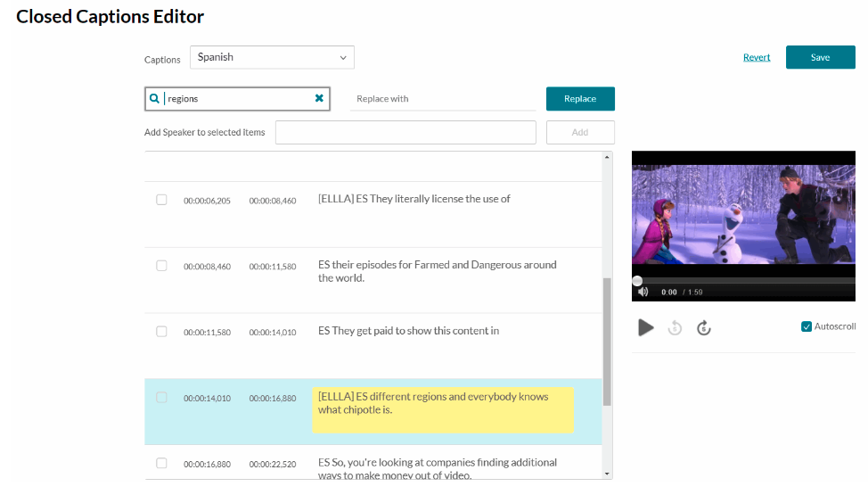Screen dimensions: 868x503
Task: Save the caption changes
Action: click(x=820, y=57)
